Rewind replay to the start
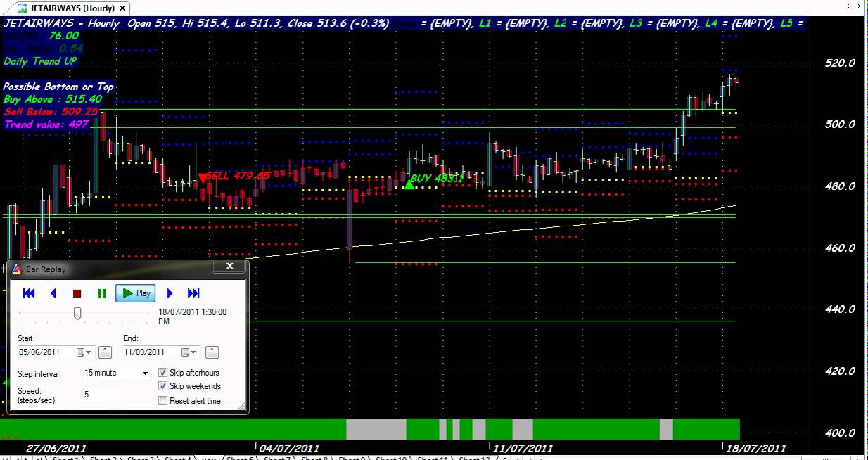 pos(29,293)
